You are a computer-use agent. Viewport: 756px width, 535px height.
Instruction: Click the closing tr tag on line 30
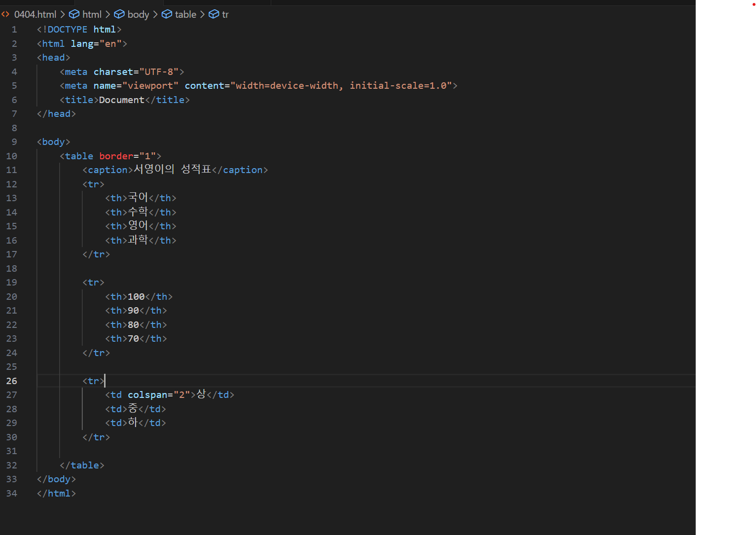tap(96, 437)
